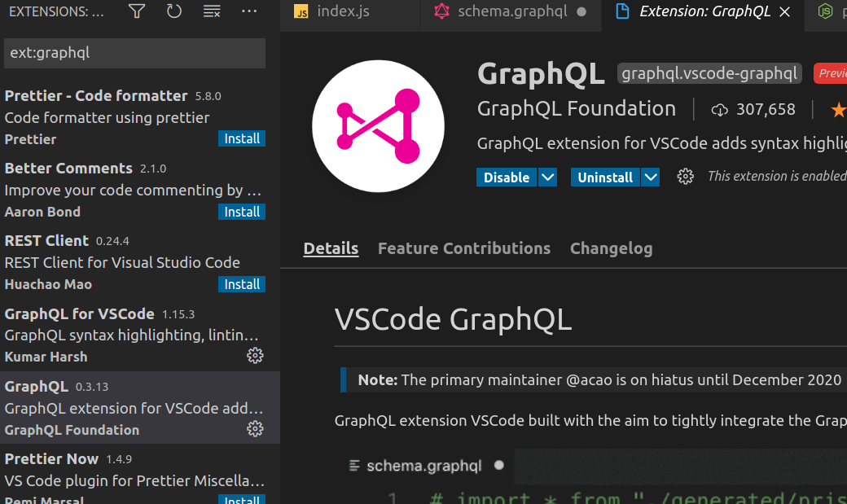Image resolution: width=847 pixels, height=504 pixels.
Task: Install REST Client extension
Action: [241, 284]
